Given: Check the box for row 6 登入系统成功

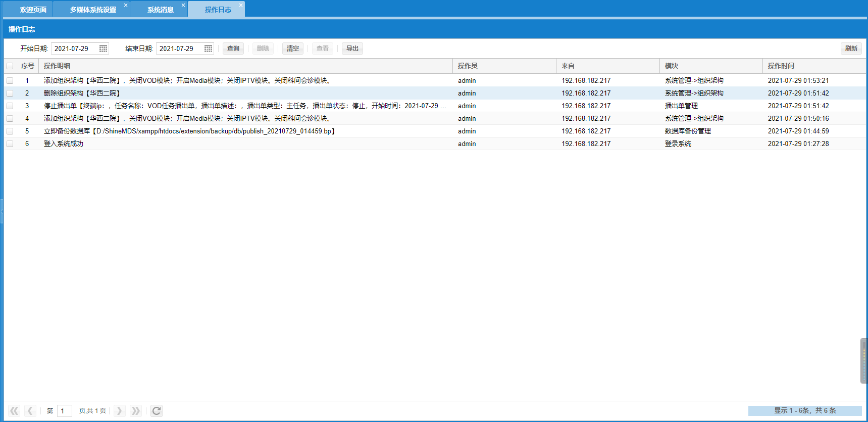Looking at the screenshot, I should pyautogui.click(x=10, y=144).
